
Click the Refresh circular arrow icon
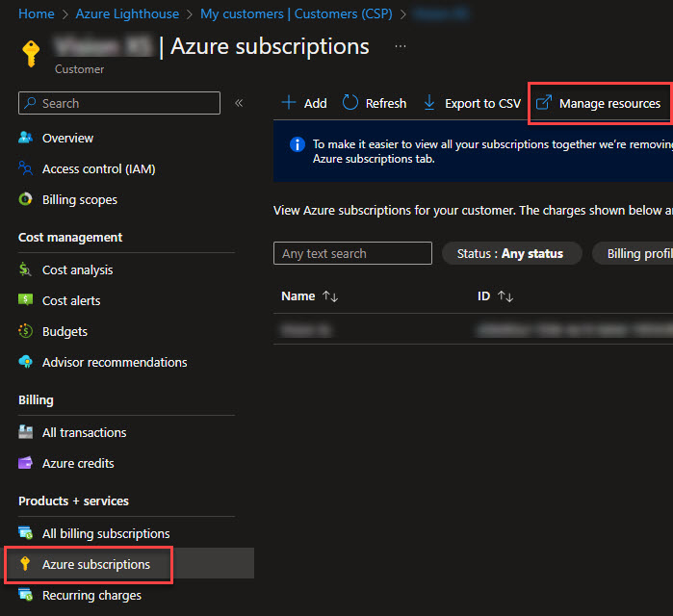click(x=349, y=103)
